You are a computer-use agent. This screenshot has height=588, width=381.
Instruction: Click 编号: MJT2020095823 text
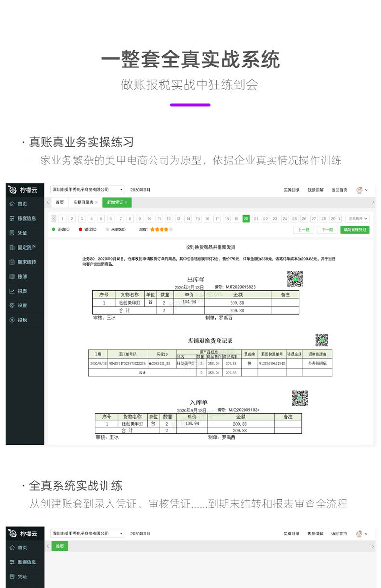point(235,287)
